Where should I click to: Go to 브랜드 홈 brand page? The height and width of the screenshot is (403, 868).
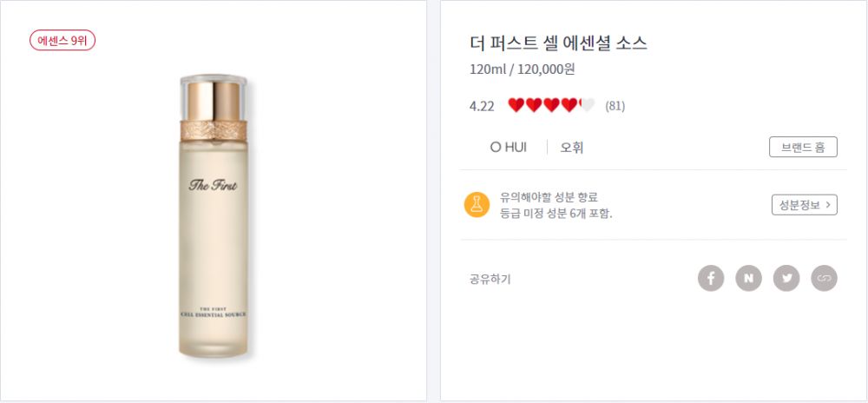click(x=803, y=148)
